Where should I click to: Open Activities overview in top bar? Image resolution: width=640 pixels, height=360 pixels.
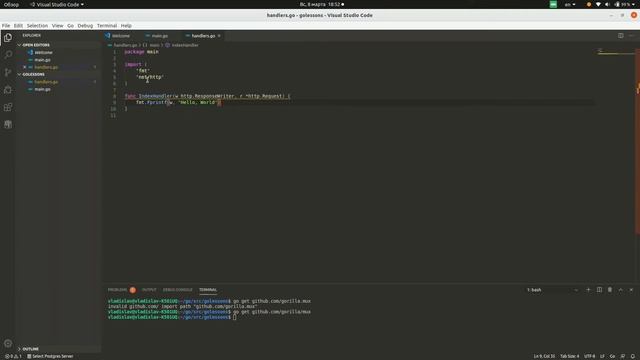click(11, 4)
